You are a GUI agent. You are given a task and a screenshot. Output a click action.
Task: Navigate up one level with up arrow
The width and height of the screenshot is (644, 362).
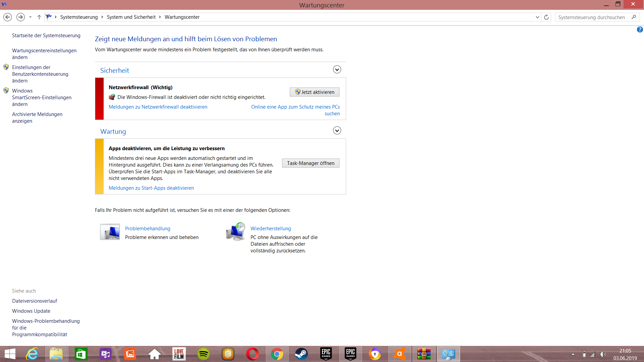(39, 17)
